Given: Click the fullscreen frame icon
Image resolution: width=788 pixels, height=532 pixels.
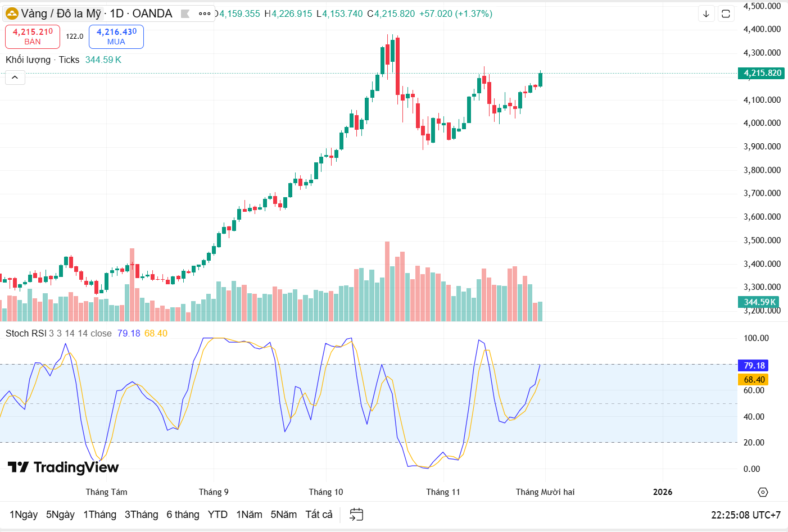Looking at the screenshot, I should [x=726, y=14].
